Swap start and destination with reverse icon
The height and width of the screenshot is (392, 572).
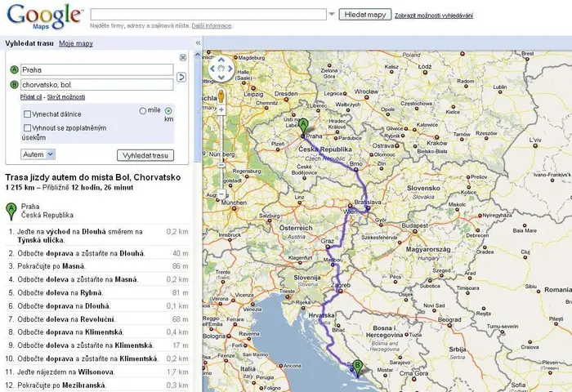click(x=181, y=77)
